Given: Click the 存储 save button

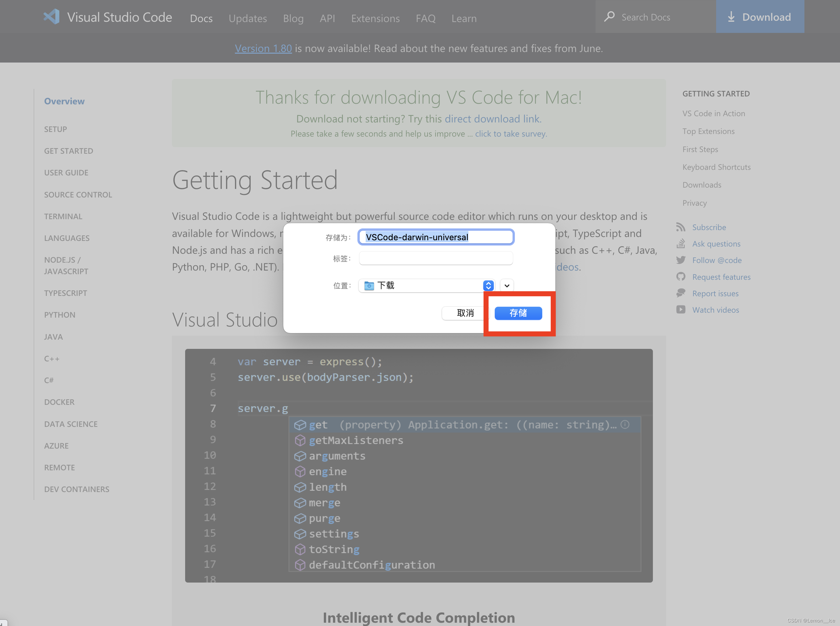Looking at the screenshot, I should pyautogui.click(x=518, y=313).
